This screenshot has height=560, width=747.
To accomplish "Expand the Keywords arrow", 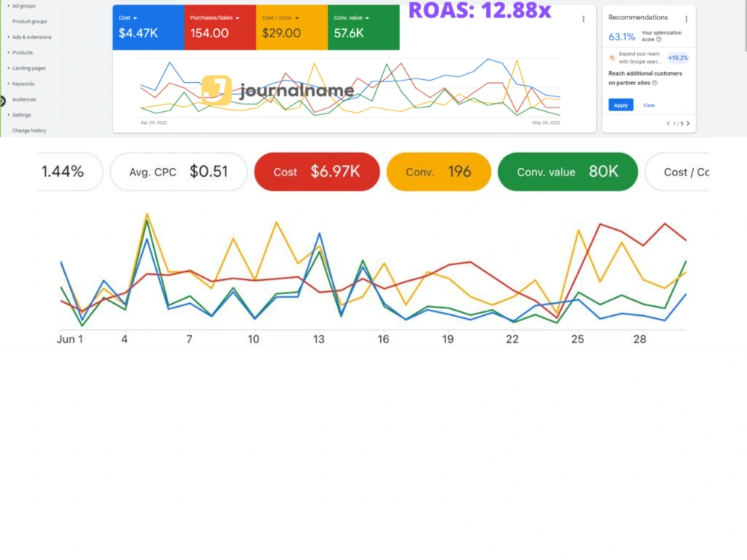I will 8,84.
